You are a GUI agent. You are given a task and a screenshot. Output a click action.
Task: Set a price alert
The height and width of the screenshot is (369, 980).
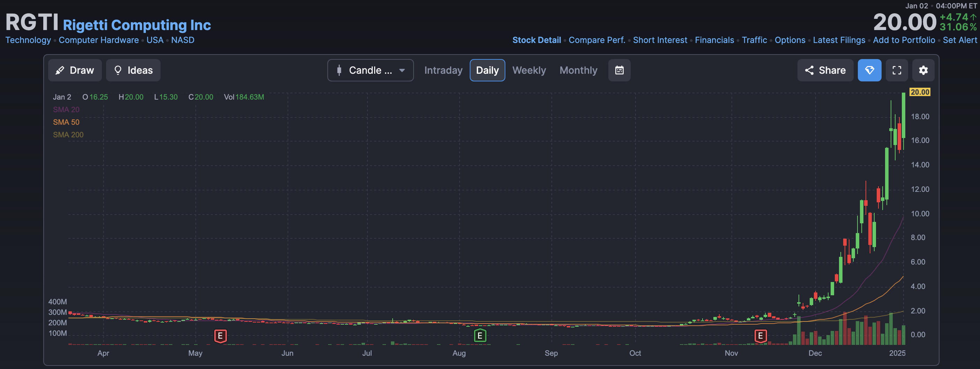click(x=960, y=40)
